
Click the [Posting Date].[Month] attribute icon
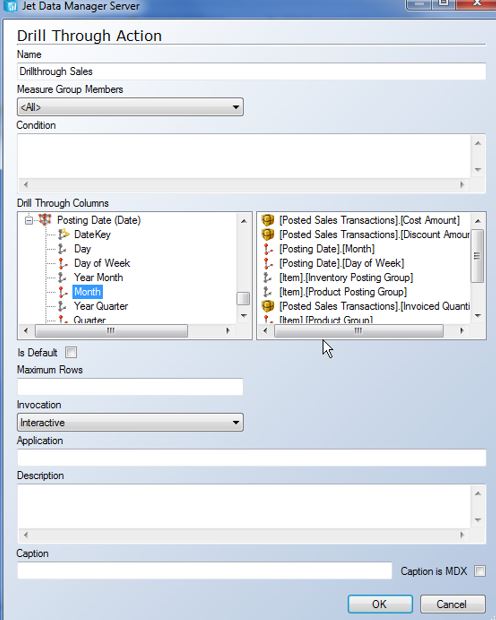(268, 249)
